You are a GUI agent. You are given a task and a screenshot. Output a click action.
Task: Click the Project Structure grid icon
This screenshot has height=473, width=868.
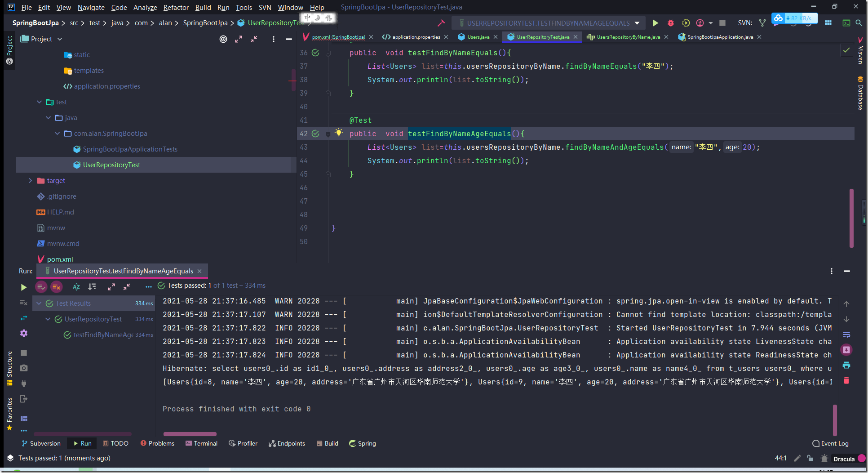pyautogui.click(x=828, y=23)
